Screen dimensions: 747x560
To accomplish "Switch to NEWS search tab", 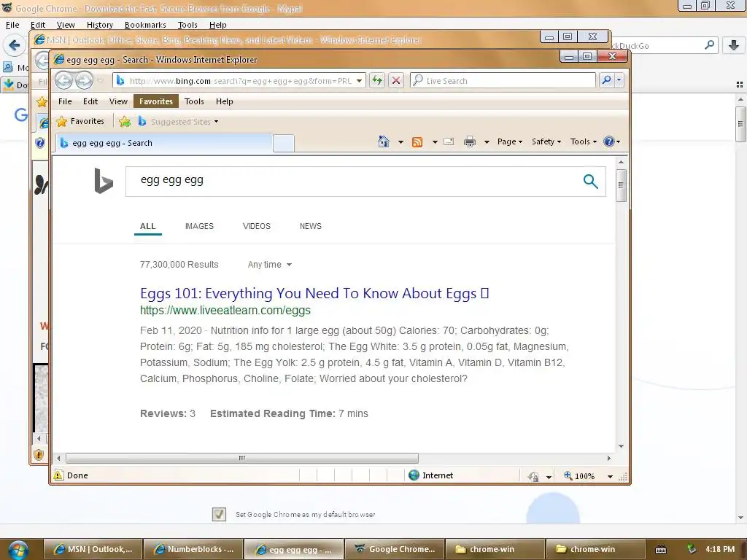I will (311, 226).
